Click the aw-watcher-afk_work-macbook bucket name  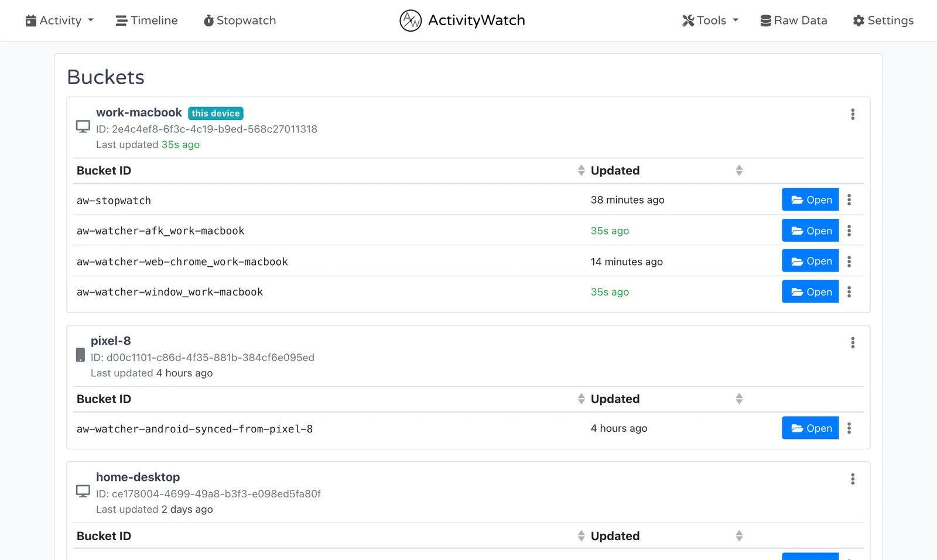point(160,231)
